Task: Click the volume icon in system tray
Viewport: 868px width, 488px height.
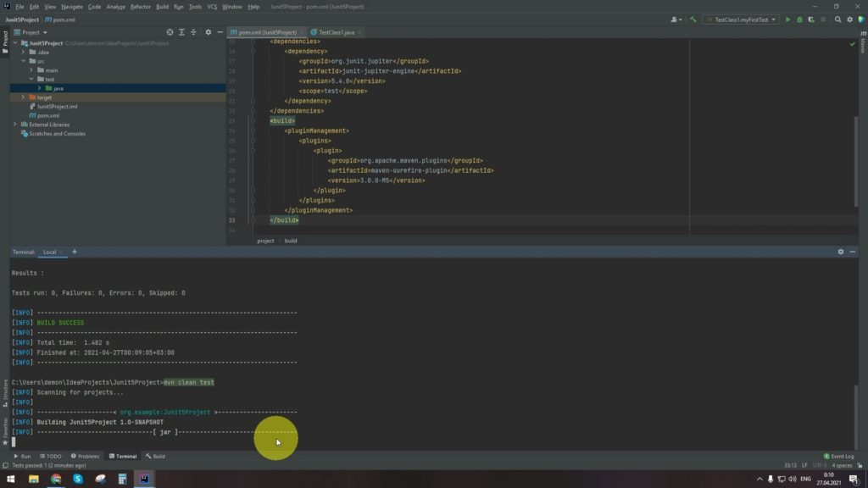Action: pos(793,480)
